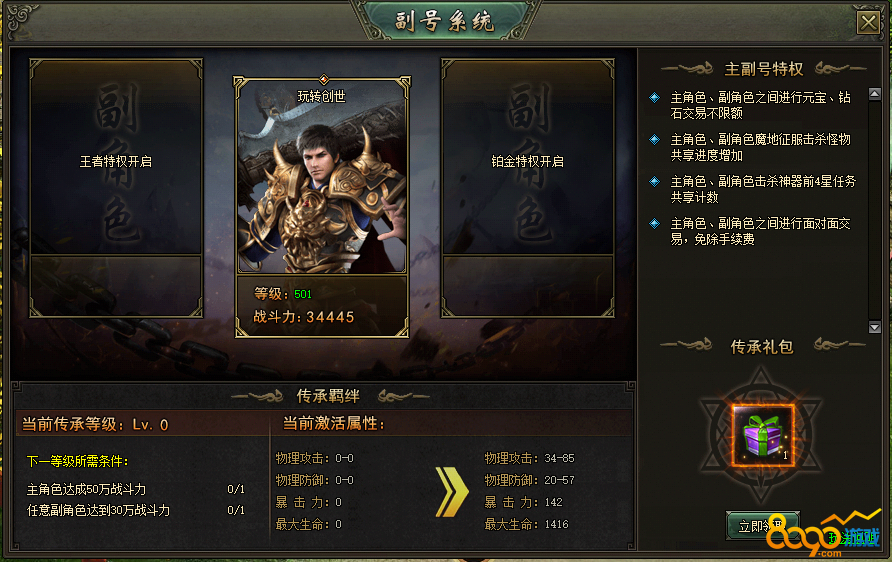Click the 玩转创世 main character portrait
This screenshot has width=892, height=562.
coord(322,176)
